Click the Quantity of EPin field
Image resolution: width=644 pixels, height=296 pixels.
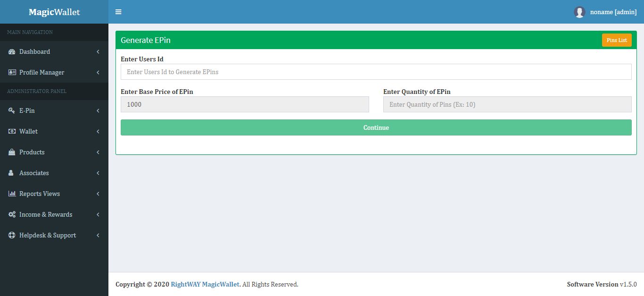[507, 104]
